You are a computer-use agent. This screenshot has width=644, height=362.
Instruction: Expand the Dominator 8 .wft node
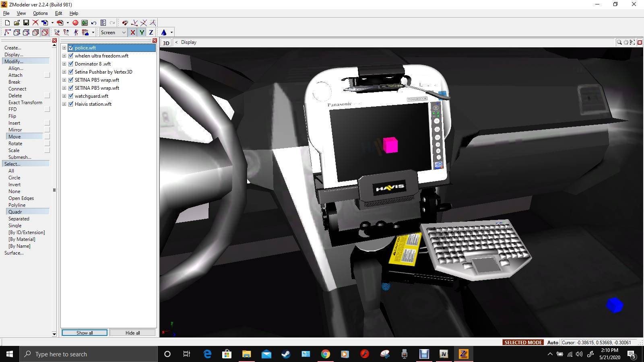[x=64, y=64]
